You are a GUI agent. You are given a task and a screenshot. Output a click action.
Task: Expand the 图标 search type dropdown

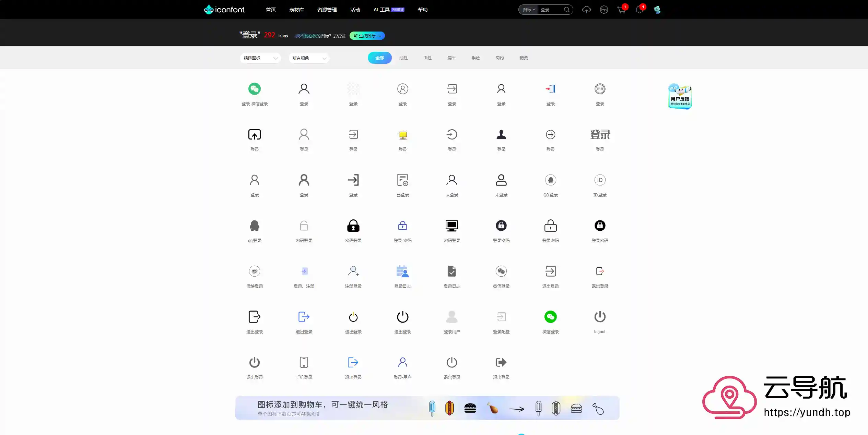point(529,10)
